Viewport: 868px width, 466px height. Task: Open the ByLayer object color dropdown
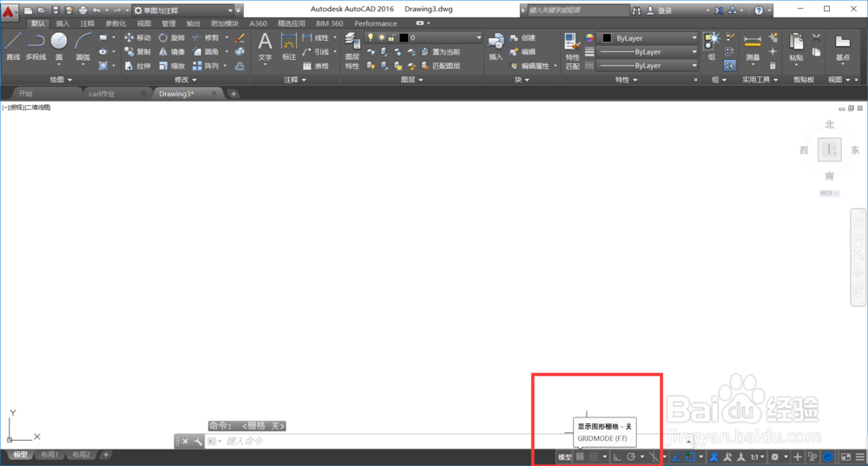[648, 37]
